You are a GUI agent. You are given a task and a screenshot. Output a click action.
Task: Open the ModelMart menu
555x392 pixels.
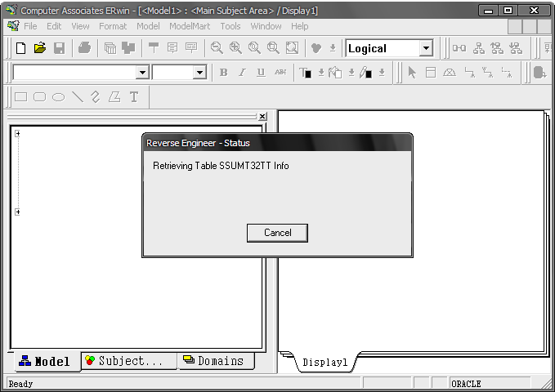190,26
